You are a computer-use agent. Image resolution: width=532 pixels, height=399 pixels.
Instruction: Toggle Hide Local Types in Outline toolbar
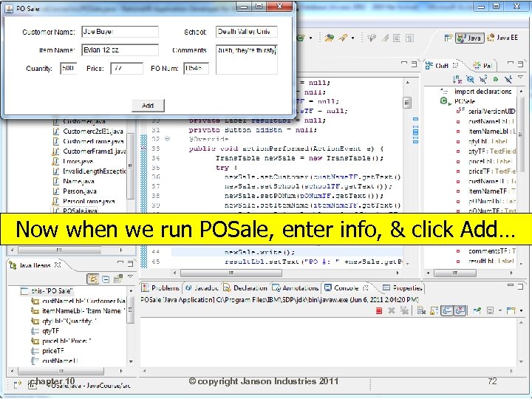(x=508, y=79)
